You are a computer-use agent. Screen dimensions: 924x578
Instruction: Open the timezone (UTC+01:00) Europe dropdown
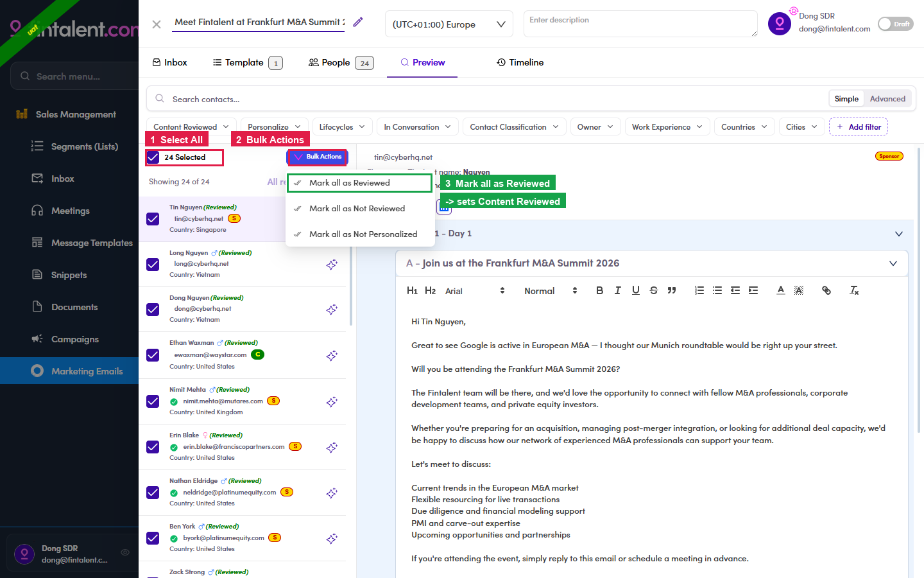tap(449, 24)
